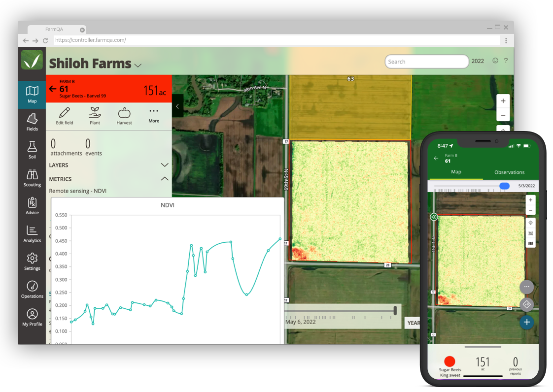Open the Shiloh Farms dropdown
Image resolution: width=553 pixels, height=392 pixels.
138,65
